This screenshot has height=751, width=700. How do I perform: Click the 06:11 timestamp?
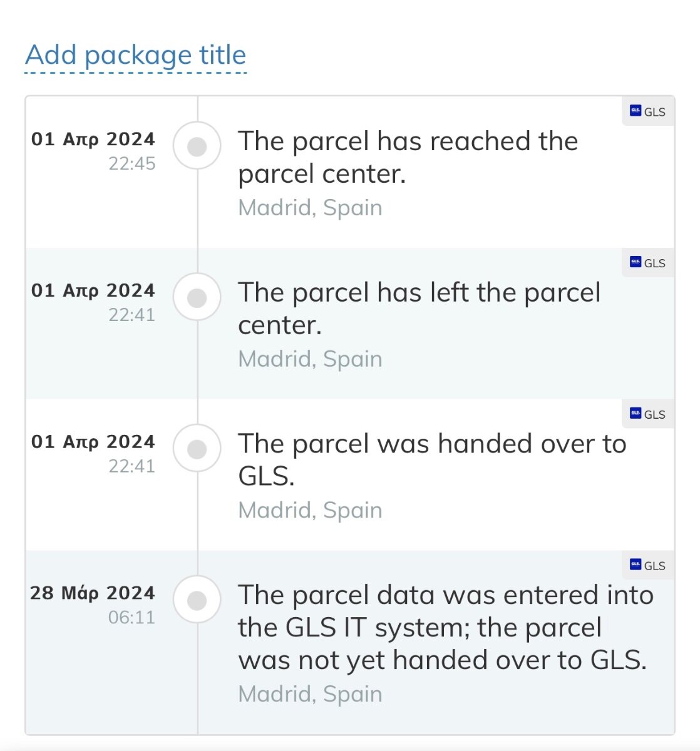pyautogui.click(x=131, y=618)
